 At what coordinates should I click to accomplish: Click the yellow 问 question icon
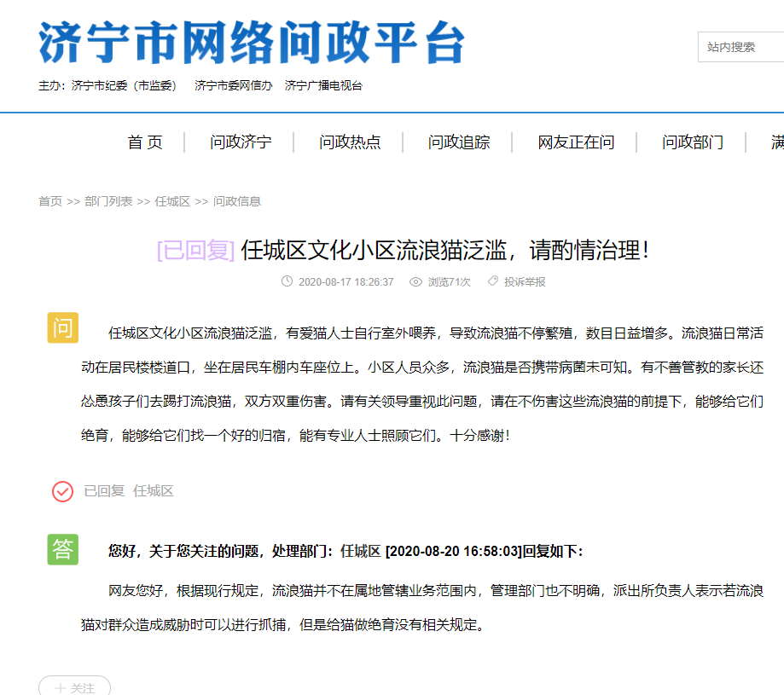(62, 327)
